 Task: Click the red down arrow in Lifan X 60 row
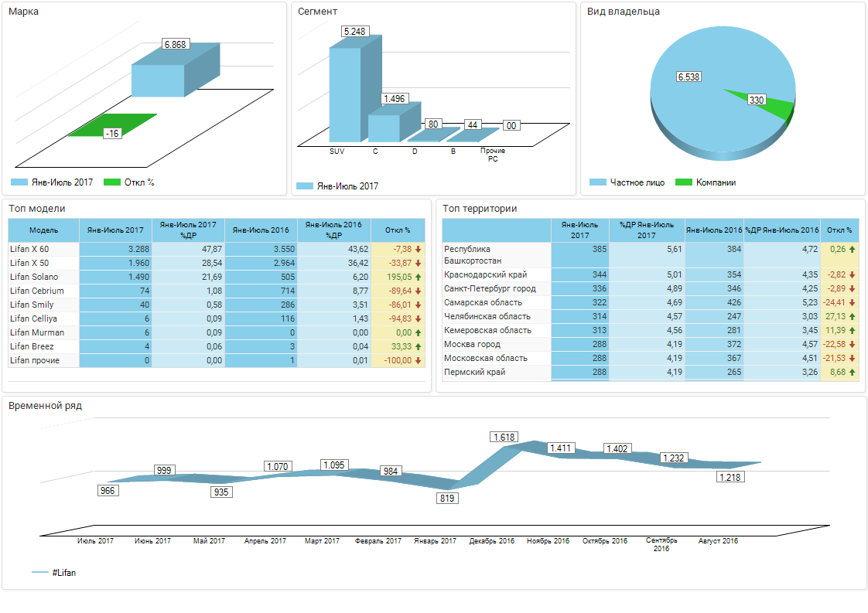click(419, 250)
